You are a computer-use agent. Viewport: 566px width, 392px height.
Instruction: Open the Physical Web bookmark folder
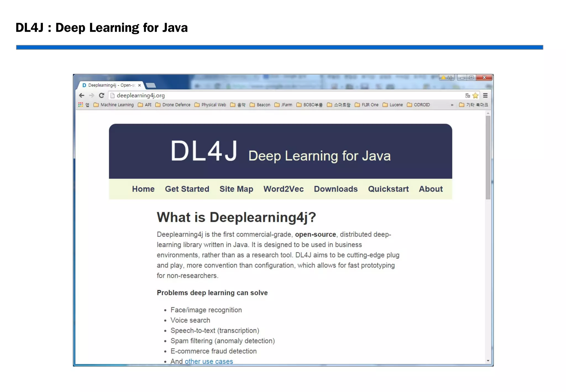(x=210, y=105)
